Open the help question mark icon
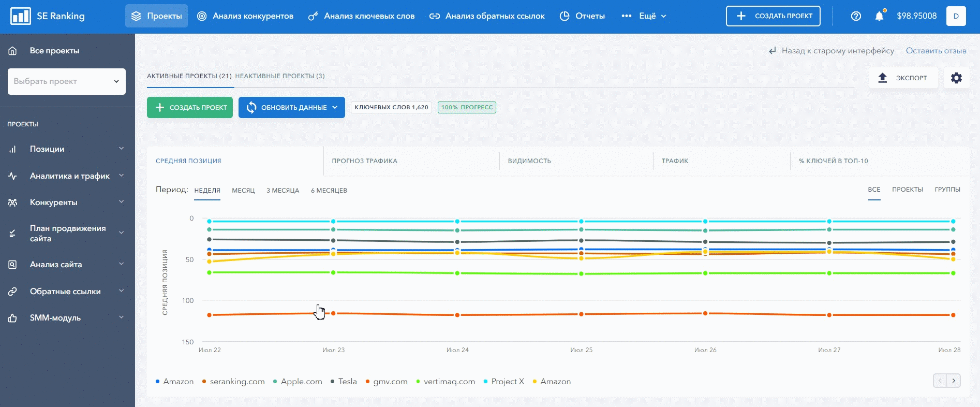 point(856,16)
